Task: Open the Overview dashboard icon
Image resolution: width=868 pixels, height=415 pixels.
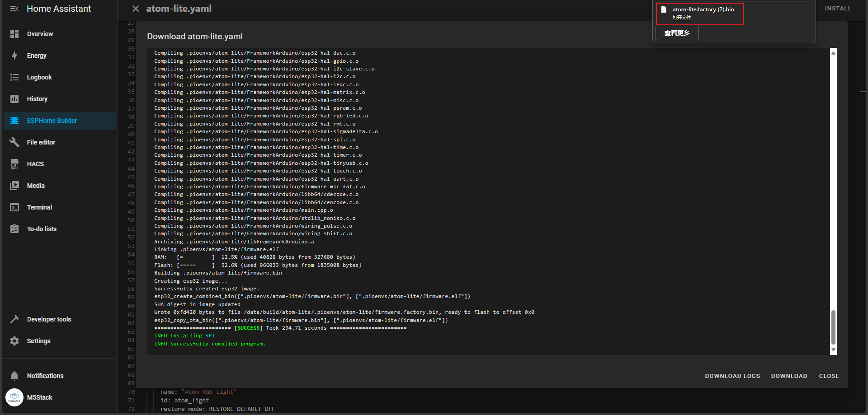Action: pos(14,34)
